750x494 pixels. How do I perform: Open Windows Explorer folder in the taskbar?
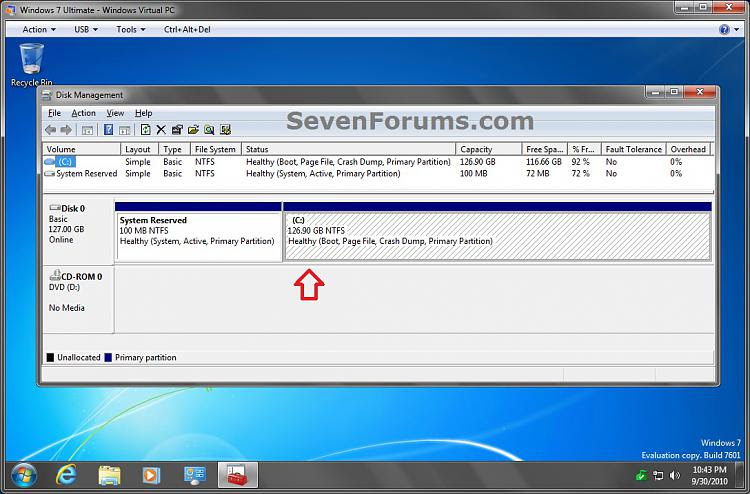(109, 475)
